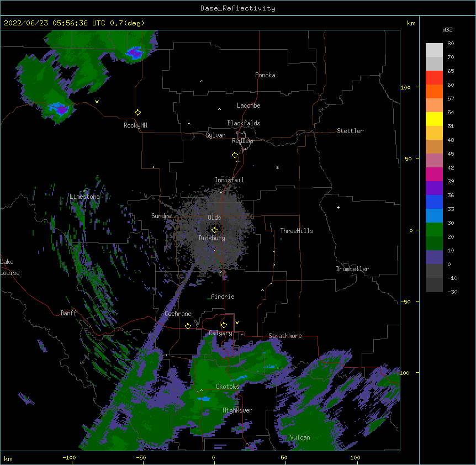Viewport: 476px width, 465px height.
Task: Click the Ponoka city label
Action: [x=265, y=75]
